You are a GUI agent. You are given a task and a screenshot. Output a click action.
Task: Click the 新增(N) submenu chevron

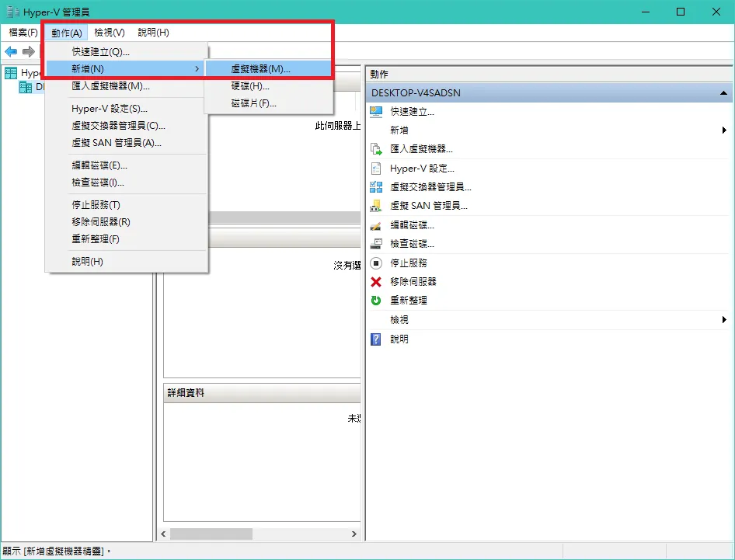197,69
